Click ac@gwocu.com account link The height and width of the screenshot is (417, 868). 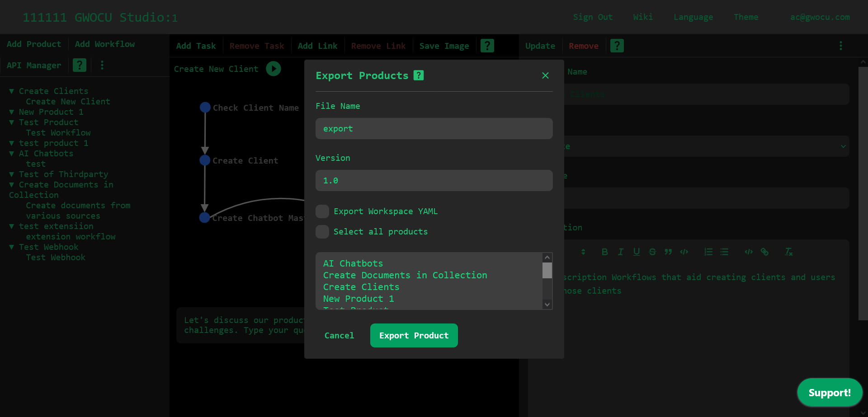(x=820, y=17)
